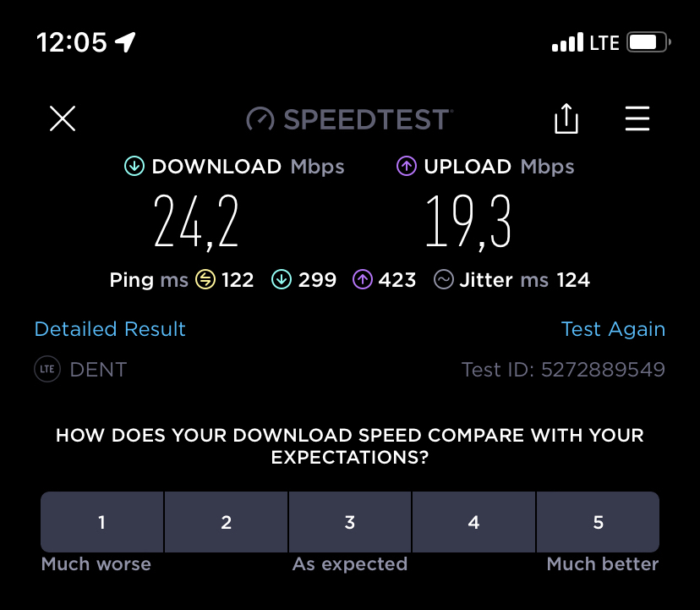Image resolution: width=700 pixels, height=610 pixels.
Task: Tap Test Again to rerun
Action: pyautogui.click(x=613, y=329)
